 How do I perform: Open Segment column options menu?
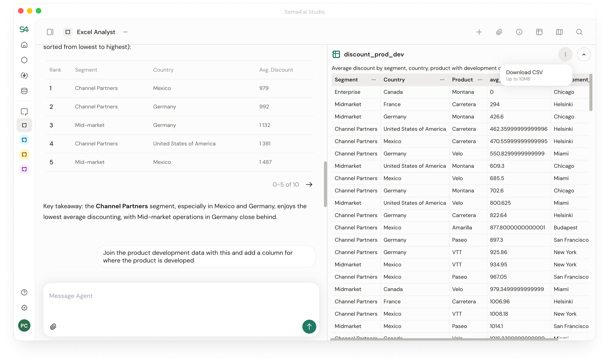tap(373, 80)
